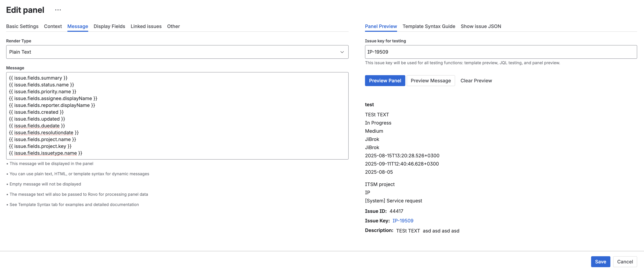Open the three-dots more actions menu
644x274 pixels.
58,10
